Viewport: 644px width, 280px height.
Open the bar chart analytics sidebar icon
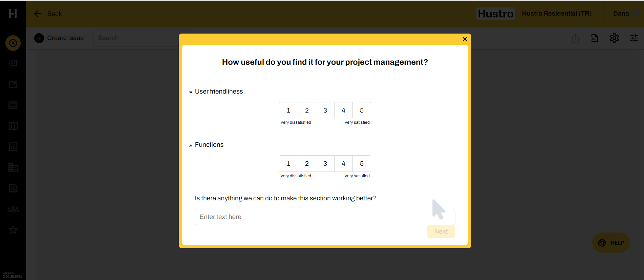pos(13,147)
